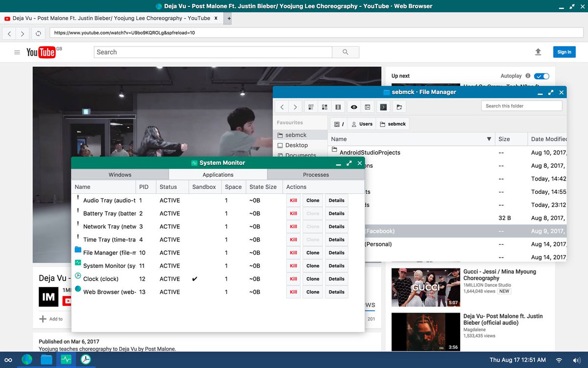
Task: Go forward in File Manager toolbar
Action: point(295,106)
